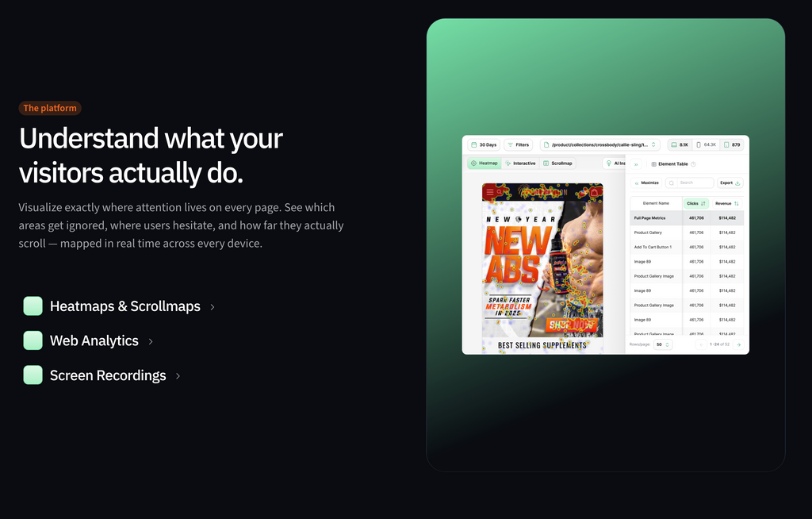Screen dimensions: 812x519
Task: Click BEST SELLING SUPPLEMENTS heading in preview
Action: click(542, 345)
